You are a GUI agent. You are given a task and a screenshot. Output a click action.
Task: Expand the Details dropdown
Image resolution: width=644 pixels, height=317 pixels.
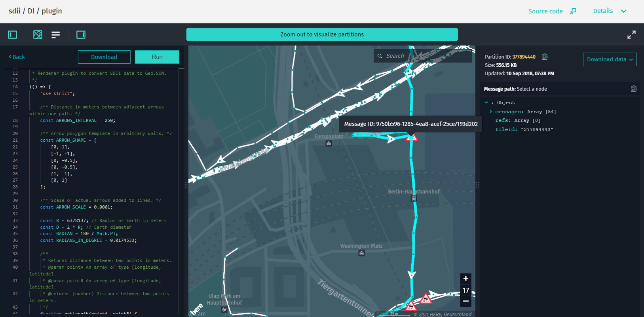(610, 11)
